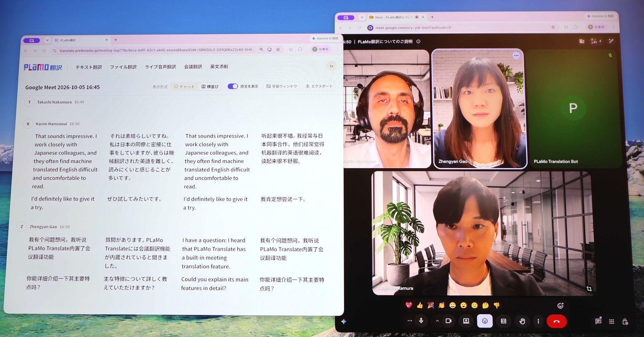Image resolution: width=644 pixels, height=337 pixels.
Task: Open meeting details info icon beside title
Action: (x=418, y=41)
